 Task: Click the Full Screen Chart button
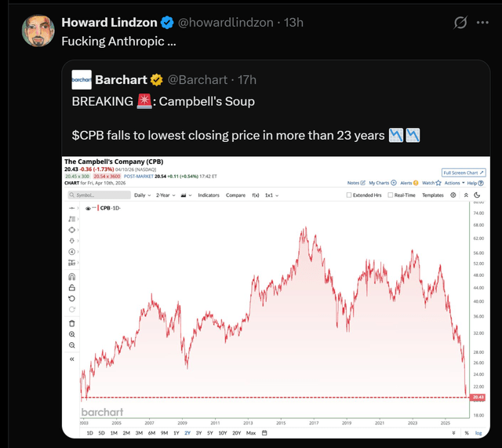coord(464,172)
